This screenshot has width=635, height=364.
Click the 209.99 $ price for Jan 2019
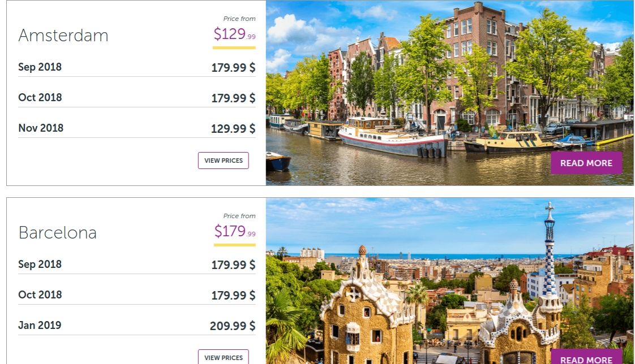coord(233,326)
